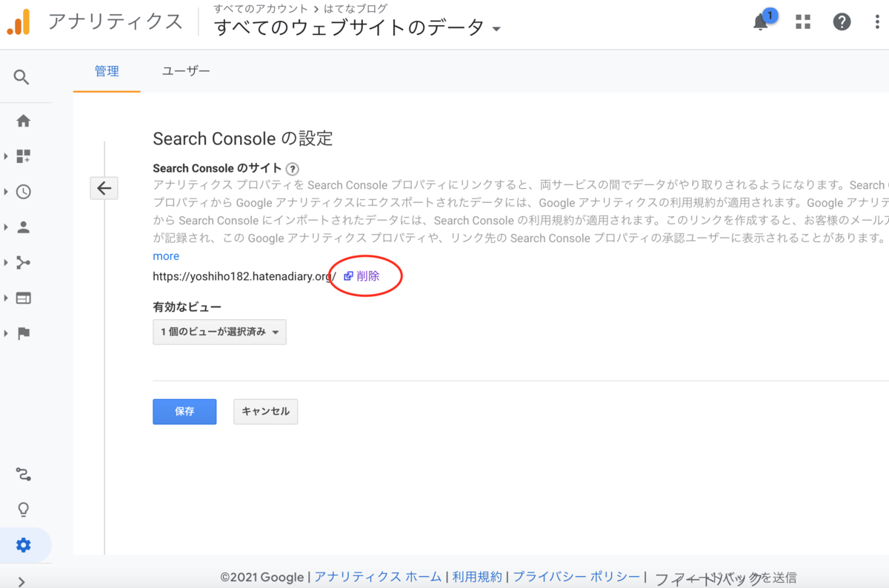Click the すべてのアカウント breadcrumb
Screen dimensions: 889x588
(x=261, y=9)
